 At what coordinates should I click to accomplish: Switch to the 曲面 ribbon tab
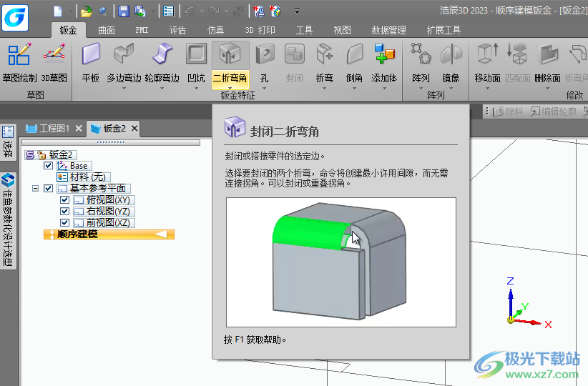tap(107, 30)
